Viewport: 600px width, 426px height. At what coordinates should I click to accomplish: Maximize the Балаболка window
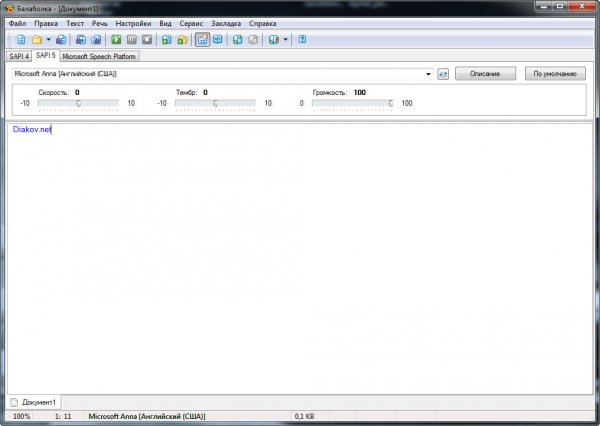[560, 6]
